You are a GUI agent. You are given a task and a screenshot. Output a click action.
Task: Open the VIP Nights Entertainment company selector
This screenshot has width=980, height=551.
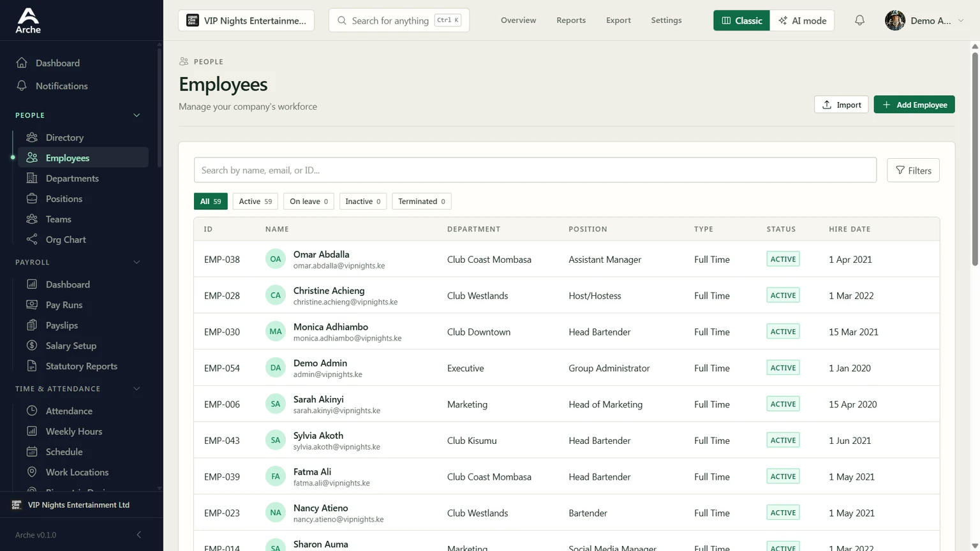point(246,20)
